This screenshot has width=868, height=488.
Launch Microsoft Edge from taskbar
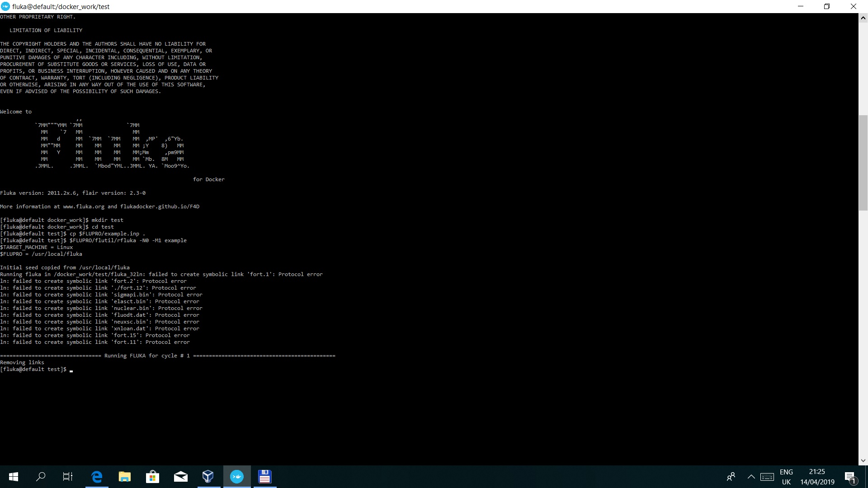coord(97,477)
